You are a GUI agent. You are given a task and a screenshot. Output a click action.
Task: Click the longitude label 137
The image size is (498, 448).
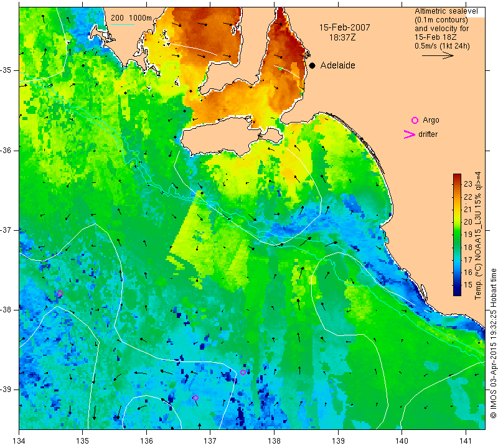(x=210, y=441)
